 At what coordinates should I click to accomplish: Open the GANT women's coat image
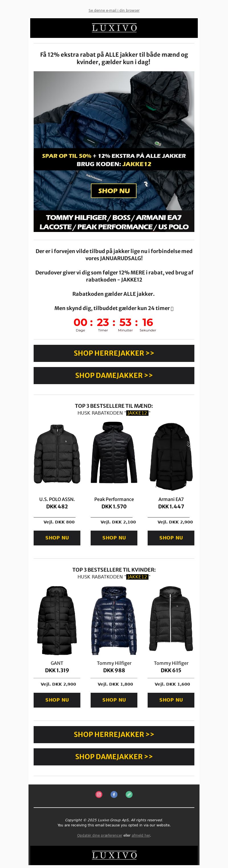click(x=57, y=620)
